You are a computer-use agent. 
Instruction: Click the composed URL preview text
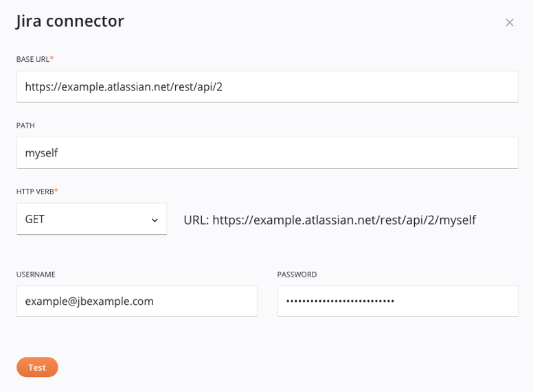pos(330,220)
